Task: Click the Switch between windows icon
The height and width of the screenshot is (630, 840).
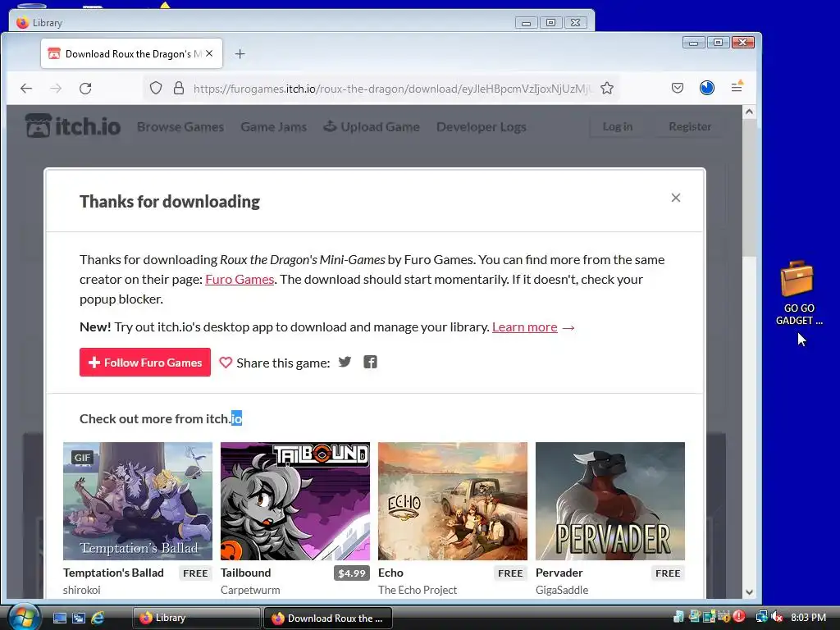Action: click(x=79, y=618)
